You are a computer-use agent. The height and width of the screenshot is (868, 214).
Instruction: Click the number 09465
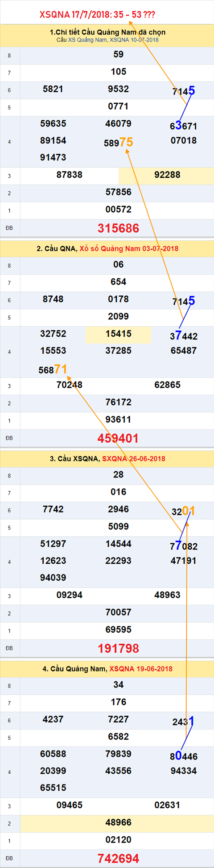(x=70, y=805)
